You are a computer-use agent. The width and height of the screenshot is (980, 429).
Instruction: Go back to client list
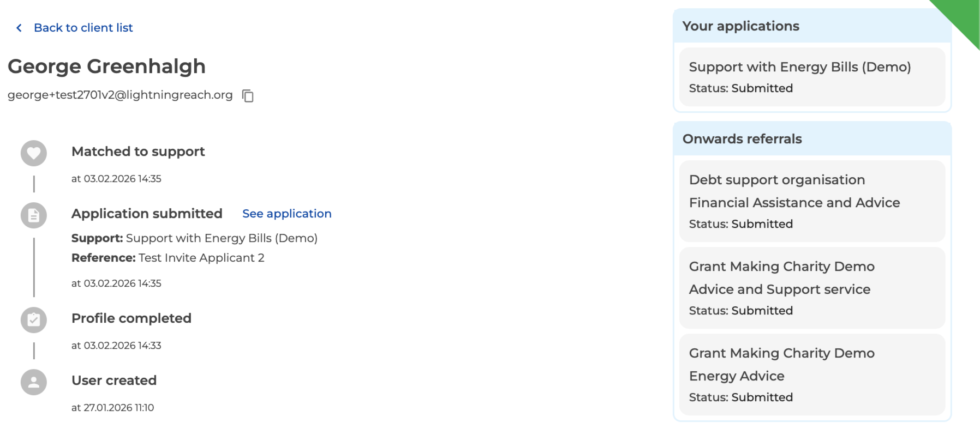(x=83, y=28)
